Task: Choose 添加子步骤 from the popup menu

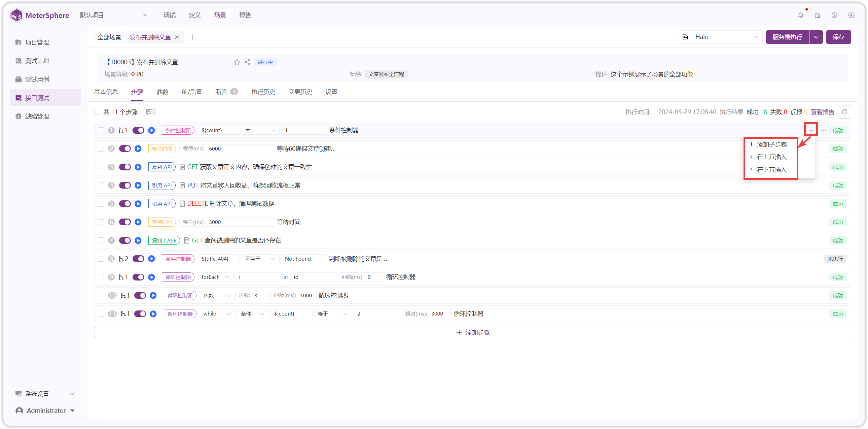Action: [771, 144]
